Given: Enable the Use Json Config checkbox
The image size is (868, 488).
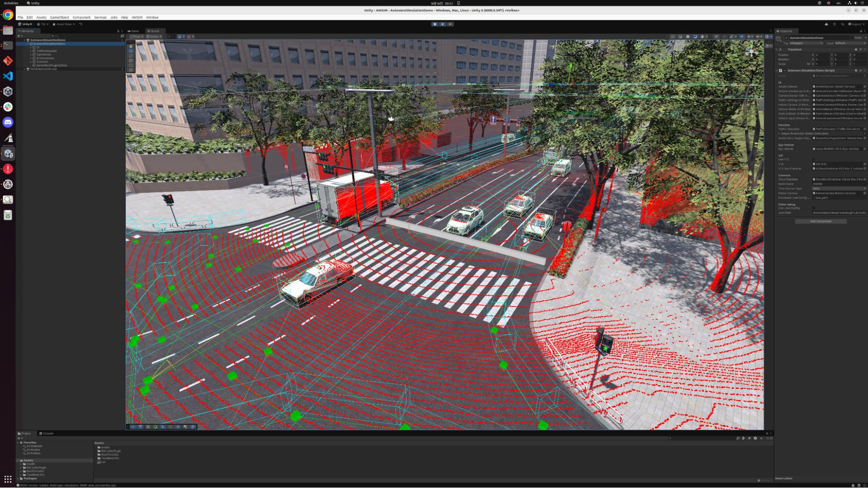Looking at the screenshot, I should pyautogui.click(x=814, y=208).
